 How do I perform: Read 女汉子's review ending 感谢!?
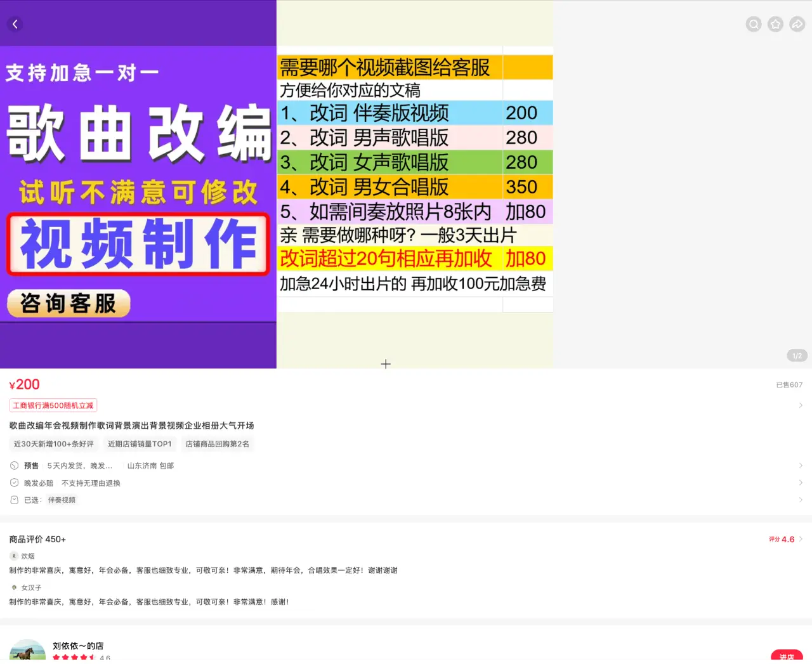149,602
